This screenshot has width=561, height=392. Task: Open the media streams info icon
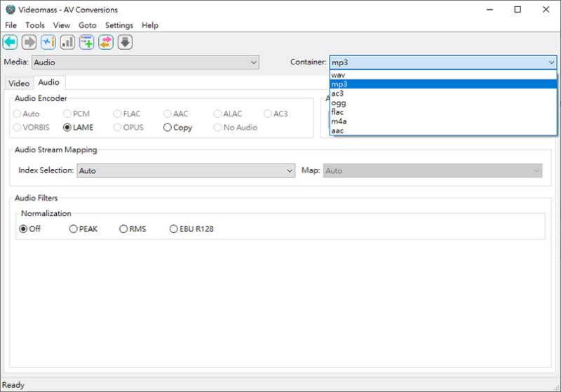click(48, 42)
